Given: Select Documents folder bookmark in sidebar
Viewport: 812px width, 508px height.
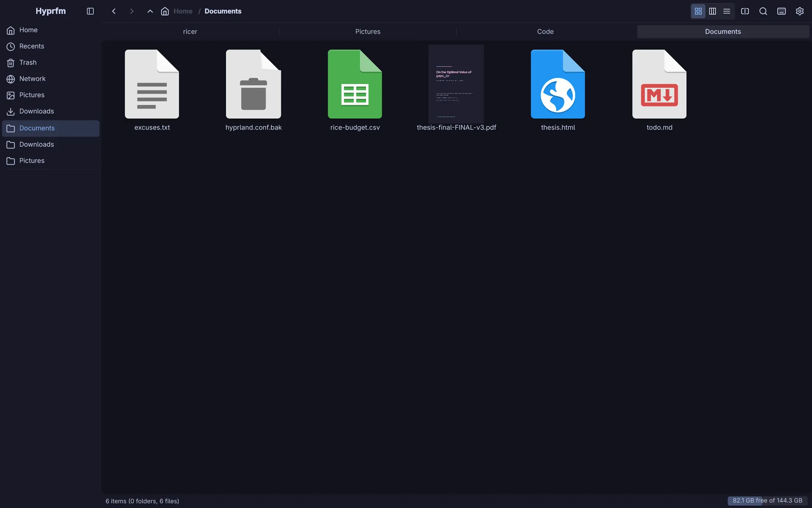Looking at the screenshot, I should (51, 128).
